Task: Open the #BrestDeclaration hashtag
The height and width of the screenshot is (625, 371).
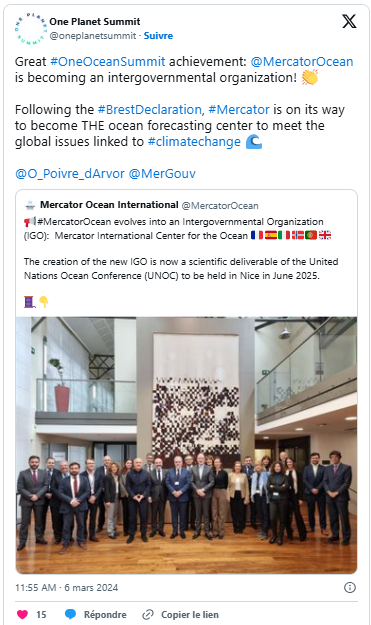Action: 149,109
